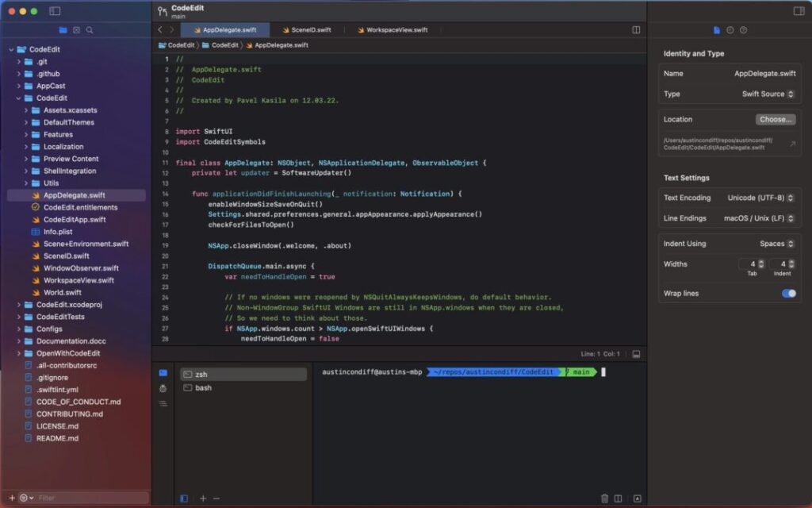Open CodeEditApp.swift in the file tree

pos(75,220)
